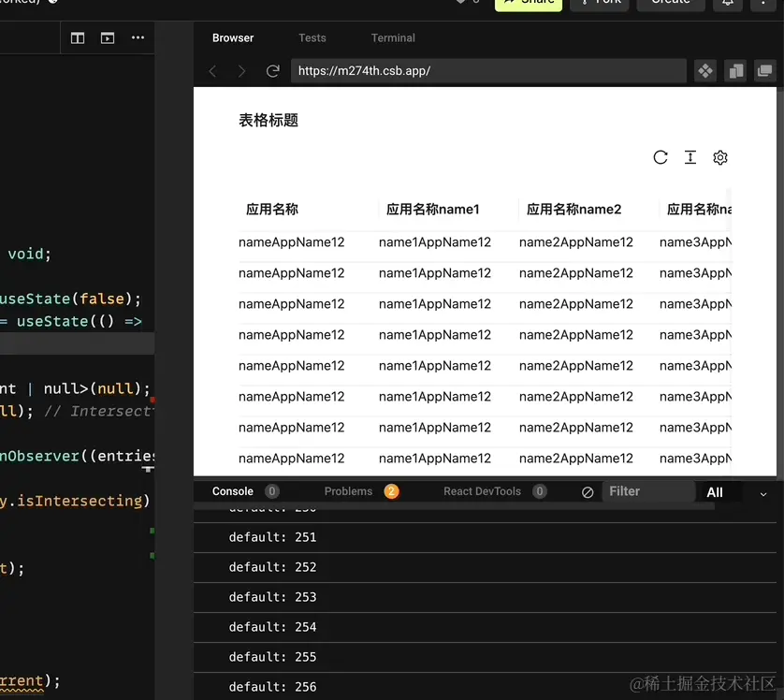The image size is (784, 700).
Task: Open the Terminal tab
Action: point(392,37)
